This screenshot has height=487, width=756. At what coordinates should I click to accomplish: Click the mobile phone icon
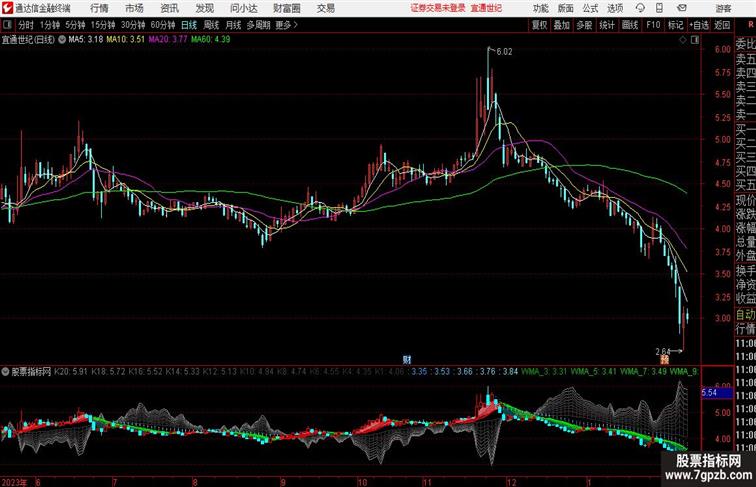coord(659,8)
